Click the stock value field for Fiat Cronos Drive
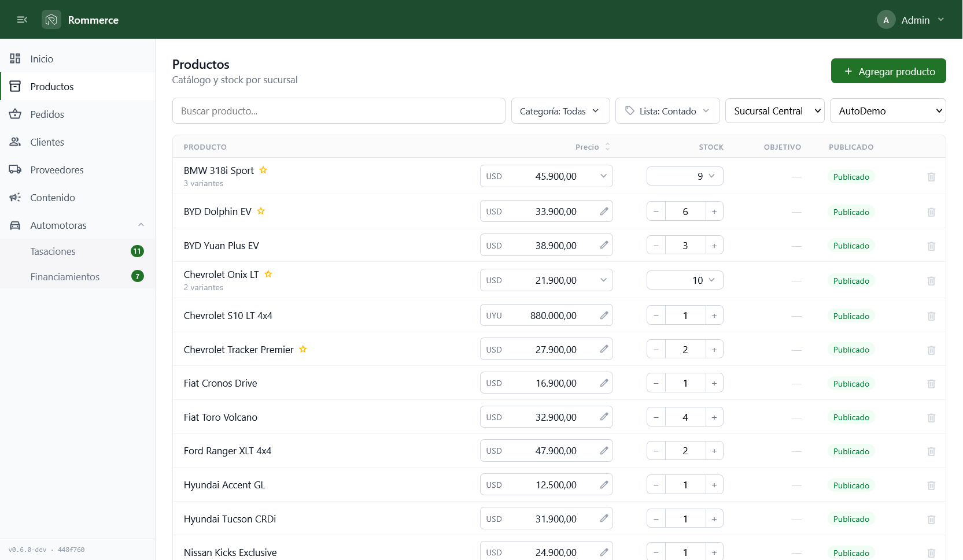 coord(685,383)
